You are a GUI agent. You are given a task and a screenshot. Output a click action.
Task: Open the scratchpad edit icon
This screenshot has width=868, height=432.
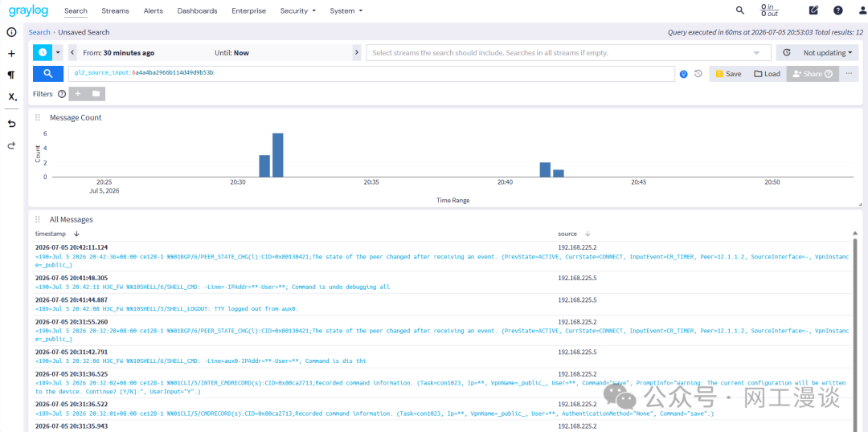tap(813, 10)
